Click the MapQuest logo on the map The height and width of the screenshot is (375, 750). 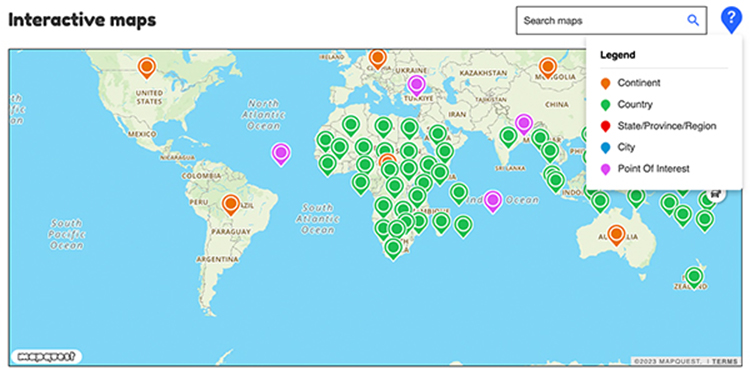tap(46, 356)
